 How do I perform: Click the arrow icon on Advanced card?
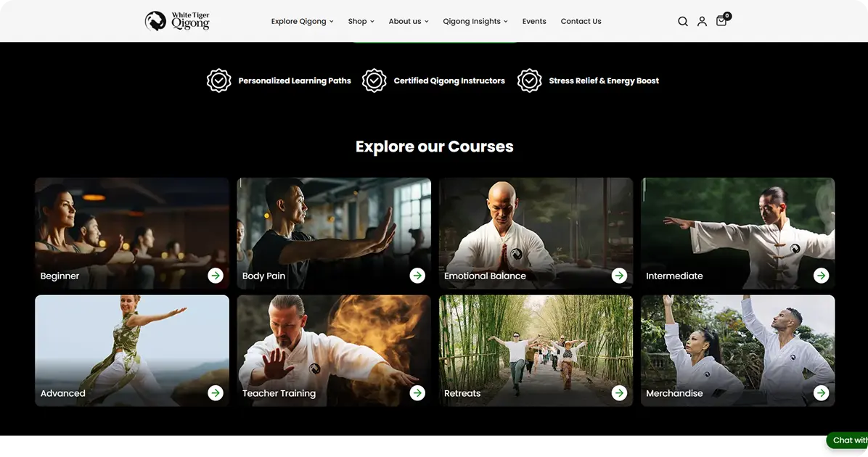tap(216, 393)
